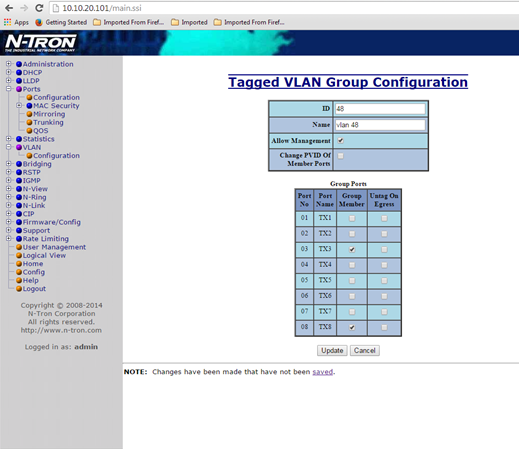Image resolution: width=519 pixels, height=449 pixels.
Task: Click the orange bullet beside Logout
Action: [19, 289]
